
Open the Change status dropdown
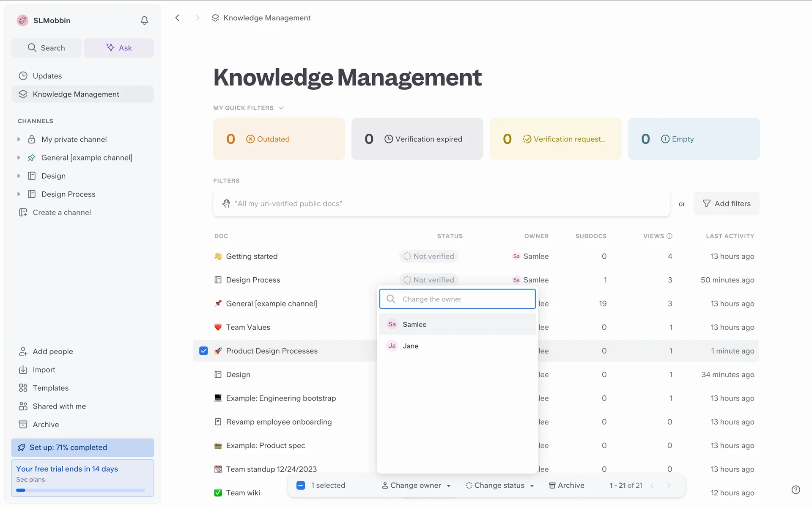499,485
